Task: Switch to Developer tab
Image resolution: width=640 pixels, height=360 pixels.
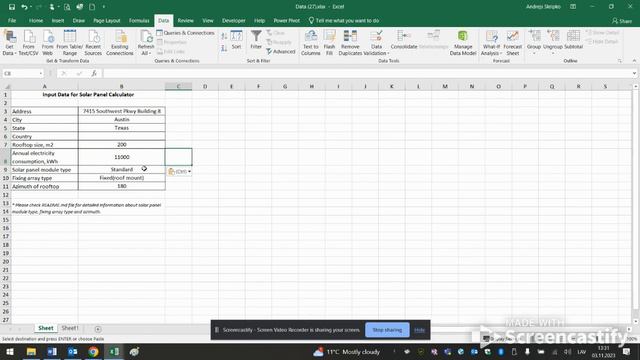Action: (x=234, y=20)
